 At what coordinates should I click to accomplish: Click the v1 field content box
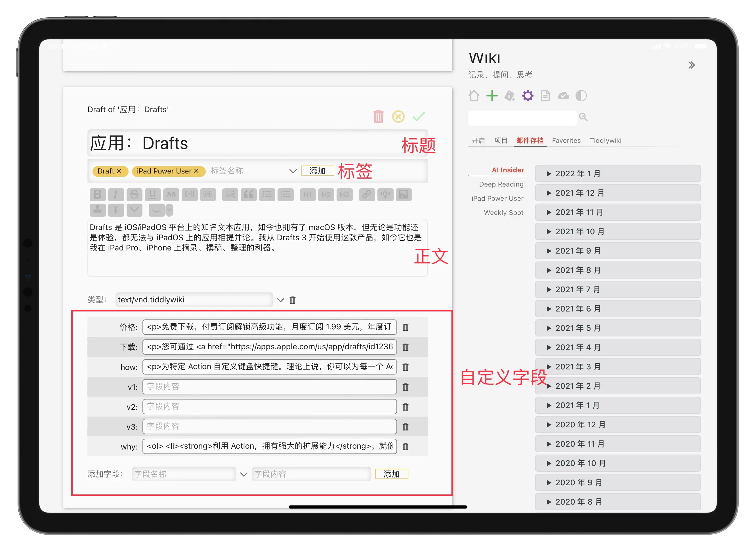pos(270,387)
